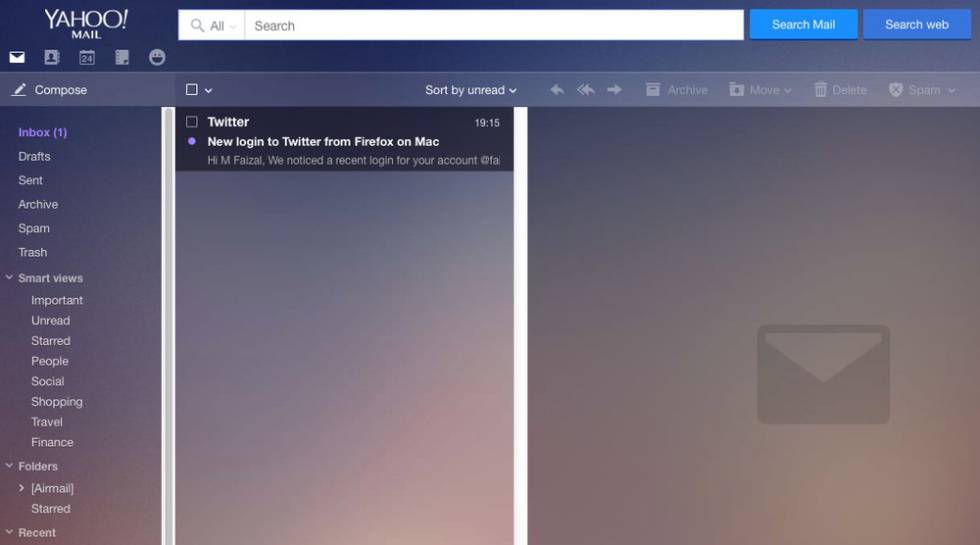This screenshot has width=980, height=545.
Task: Open the Drafts folder
Action: point(34,156)
